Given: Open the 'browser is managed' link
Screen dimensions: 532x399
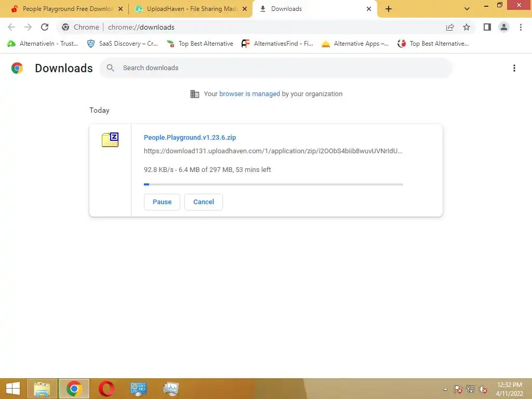Looking at the screenshot, I should [x=249, y=94].
